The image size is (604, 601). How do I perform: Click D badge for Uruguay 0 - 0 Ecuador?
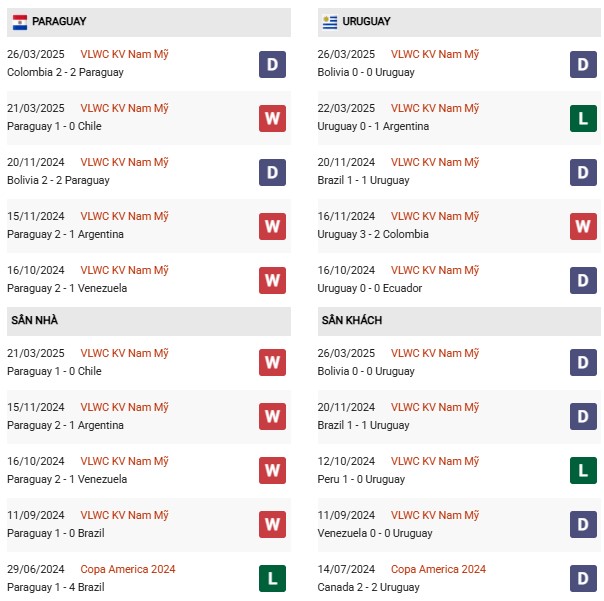(584, 280)
